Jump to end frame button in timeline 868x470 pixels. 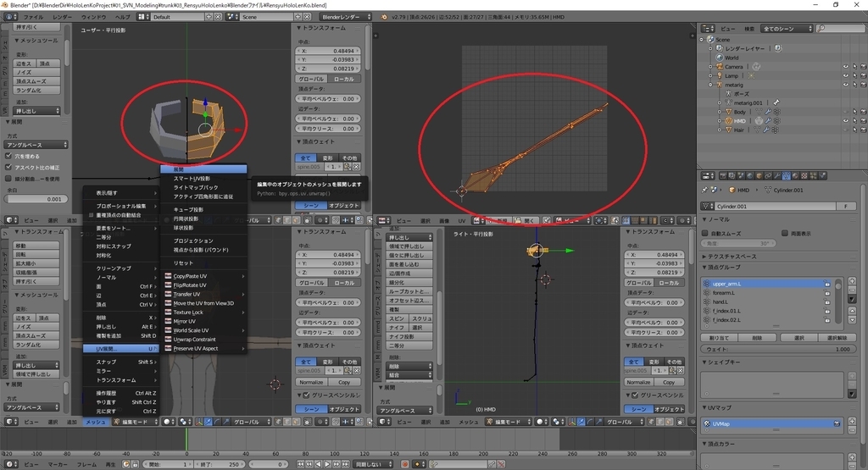pos(345,464)
